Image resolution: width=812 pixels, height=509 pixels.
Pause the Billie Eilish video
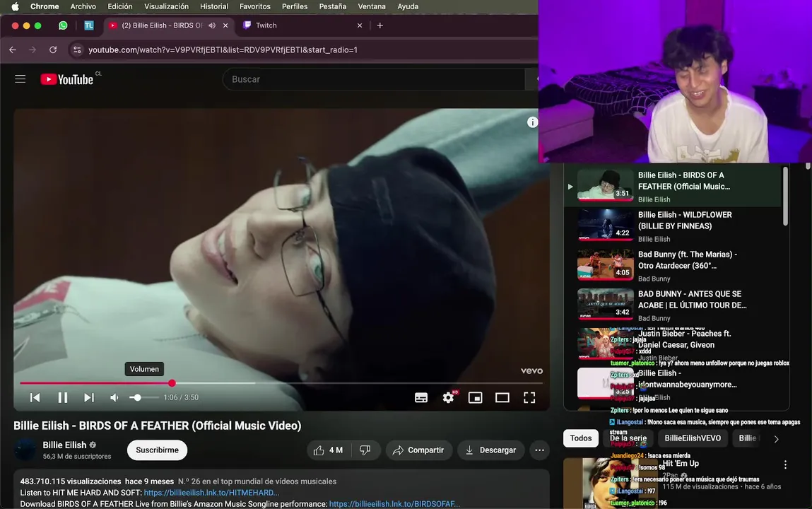[x=63, y=397]
